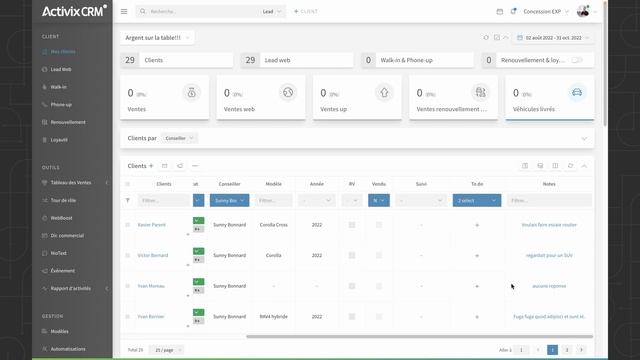Open the Clients par Conseiller dropdown
This screenshot has width=640, height=360.
click(x=179, y=138)
